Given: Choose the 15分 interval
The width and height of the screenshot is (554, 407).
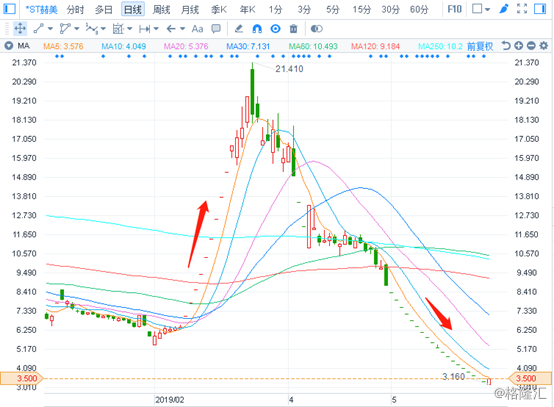Looking at the screenshot, I should 362,10.
